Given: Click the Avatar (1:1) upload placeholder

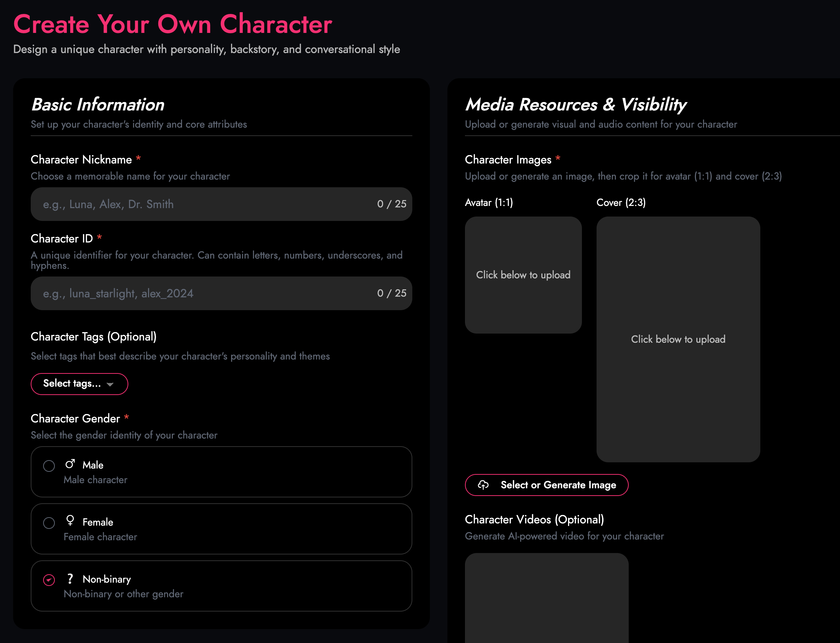Looking at the screenshot, I should 523,275.
